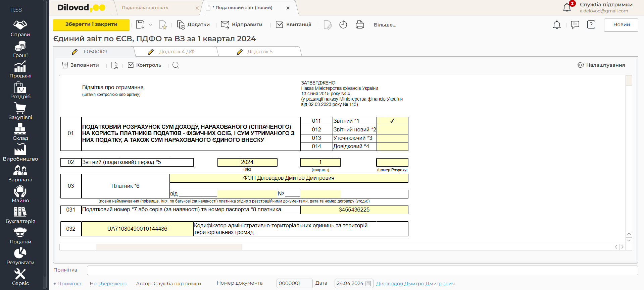
Task: Open the help question mark icon
Action: (x=591, y=25)
